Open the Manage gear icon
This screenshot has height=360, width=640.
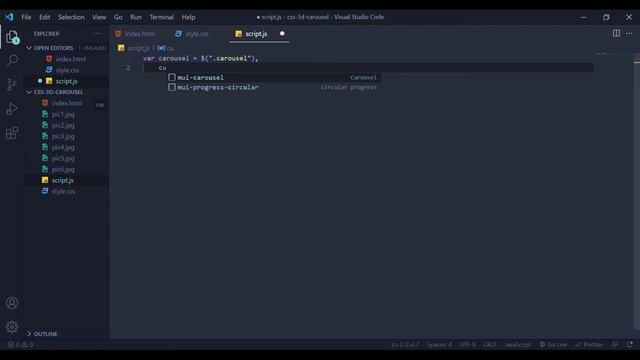click(12, 327)
